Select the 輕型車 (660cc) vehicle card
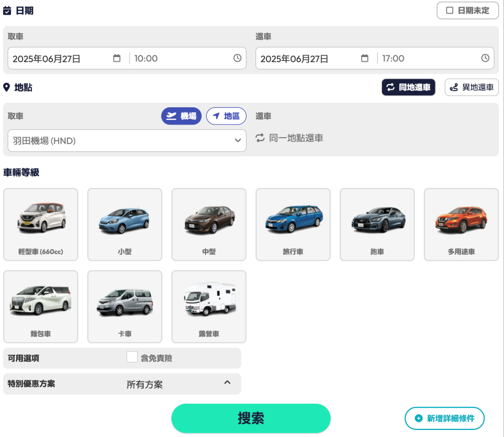Image resolution: width=504 pixels, height=437 pixels. pyautogui.click(x=40, y=224)
